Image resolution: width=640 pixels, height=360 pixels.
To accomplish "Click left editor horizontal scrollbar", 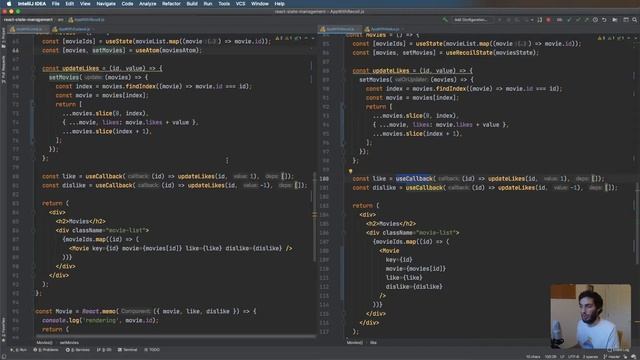I will tap(176, 337).
